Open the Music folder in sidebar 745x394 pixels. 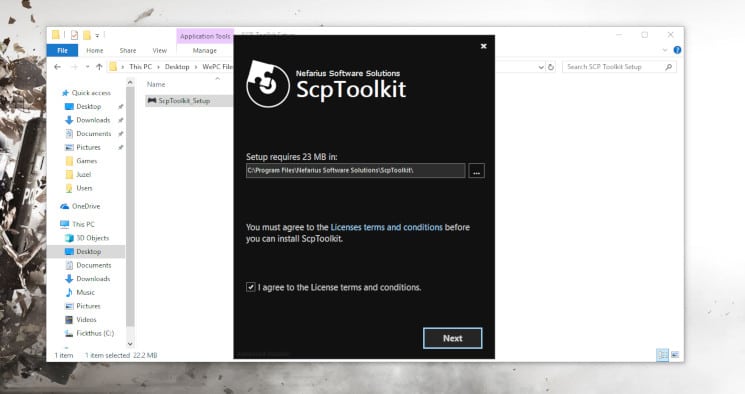point(86,292)
